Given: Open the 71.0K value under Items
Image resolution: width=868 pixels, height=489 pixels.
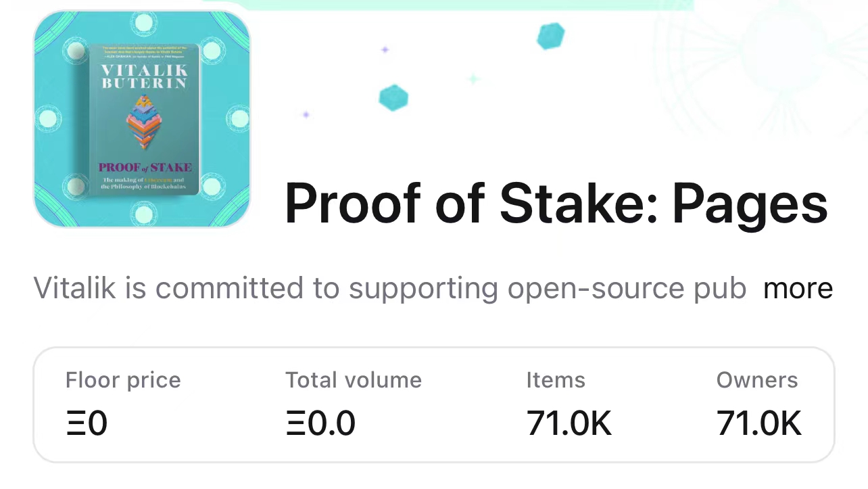Looking at the screenshot, I should [569, 424].
